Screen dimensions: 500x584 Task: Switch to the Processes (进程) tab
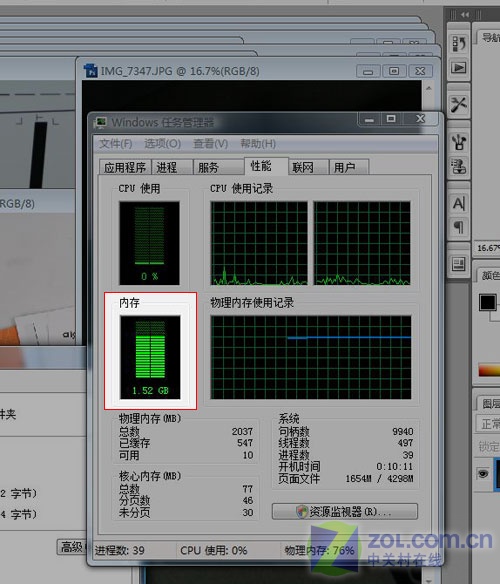tap(172, 167)
